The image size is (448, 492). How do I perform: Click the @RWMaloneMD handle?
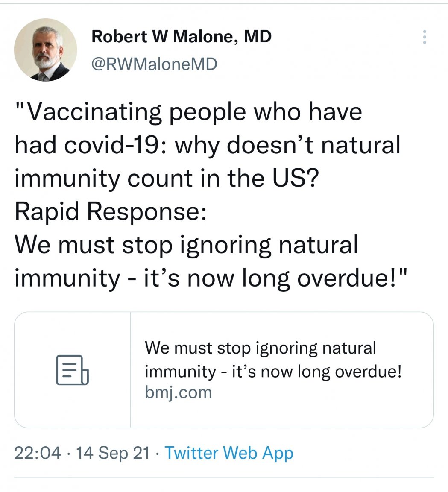154,64
